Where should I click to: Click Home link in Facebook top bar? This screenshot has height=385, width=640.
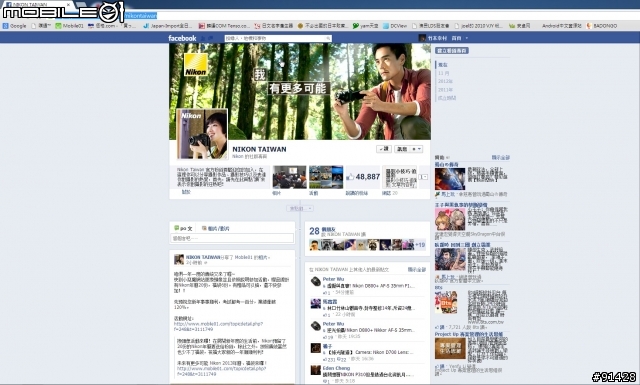pyautogui.click(x=456, y=38)
